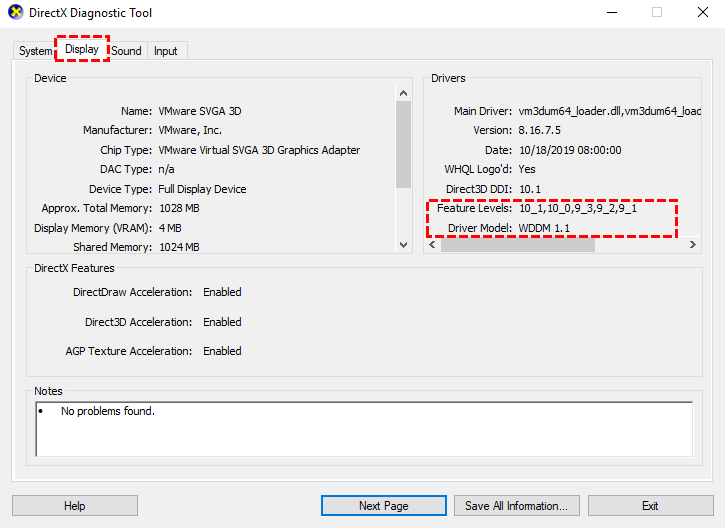The width and height of the screenshot is (725, 528).
Task: Select 'VMware, Inc.' manufacturer value
Action: (x=190, y=130)
